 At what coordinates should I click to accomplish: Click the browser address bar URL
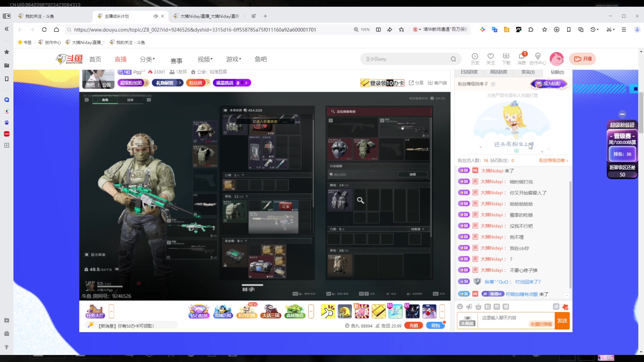click(x=195, y=29)
